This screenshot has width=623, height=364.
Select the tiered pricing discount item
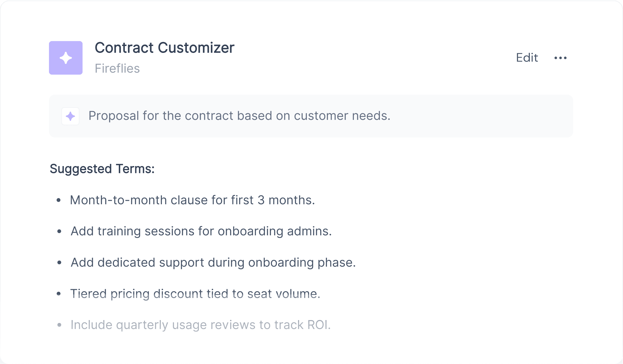[195, 294]
